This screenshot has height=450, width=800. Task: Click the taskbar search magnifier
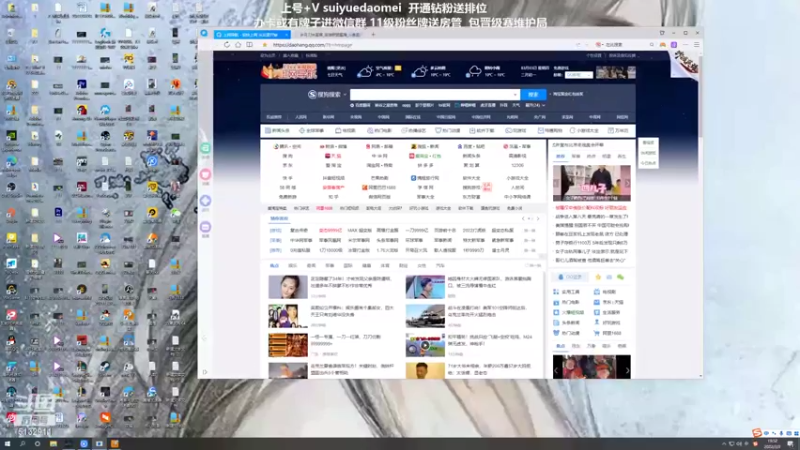[x=22, y=444]
